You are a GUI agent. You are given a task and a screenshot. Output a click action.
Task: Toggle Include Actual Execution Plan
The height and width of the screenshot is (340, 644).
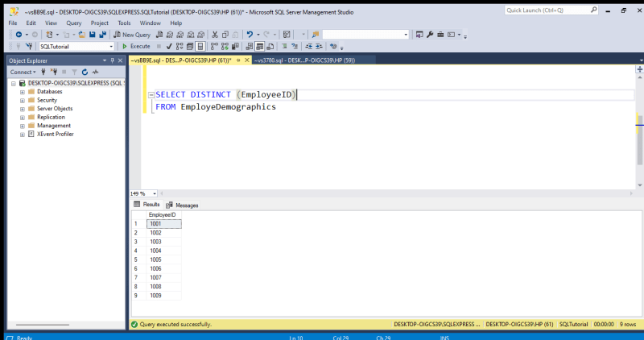pyautogui.click(x=214, y=47)
